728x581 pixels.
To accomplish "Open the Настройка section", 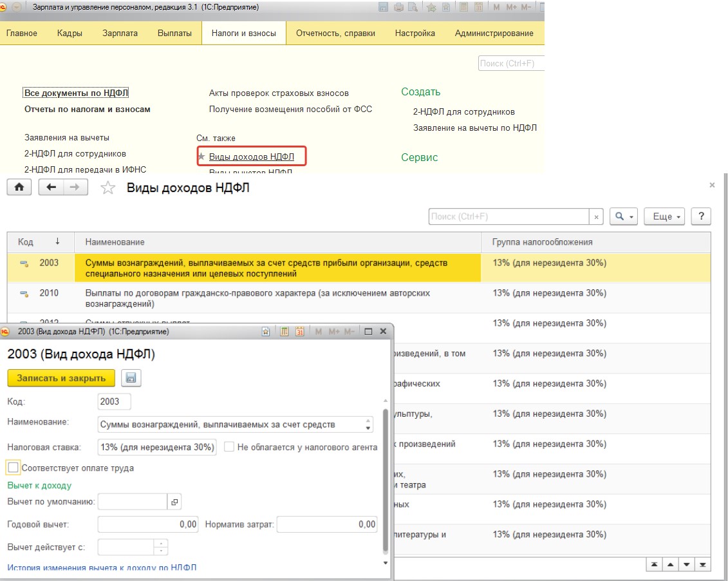I will (415, 33).
